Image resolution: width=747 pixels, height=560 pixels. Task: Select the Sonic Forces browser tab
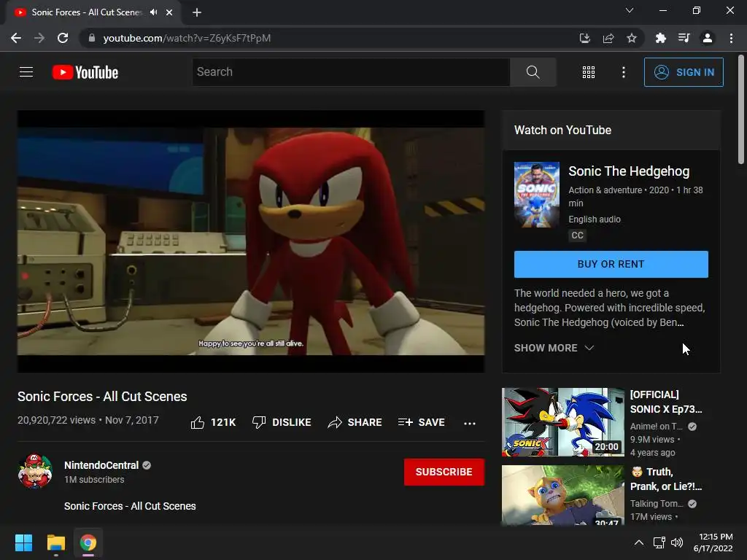point(86,12)
